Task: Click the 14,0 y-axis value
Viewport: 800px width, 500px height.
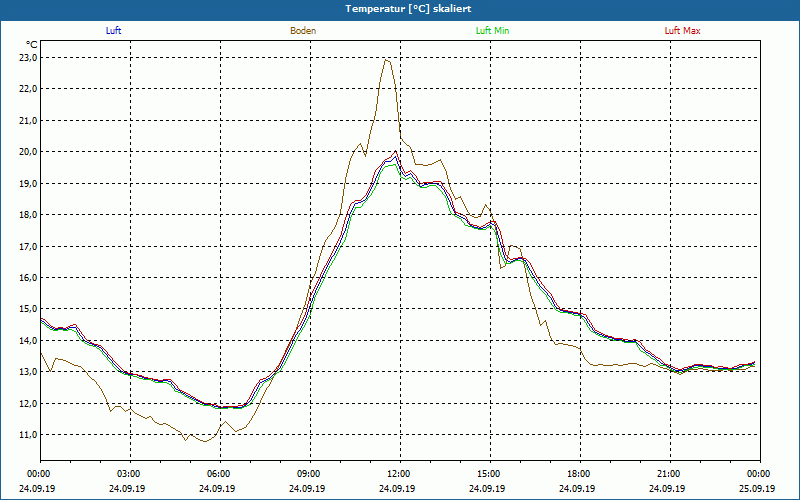Action: (x=29, y=340)
